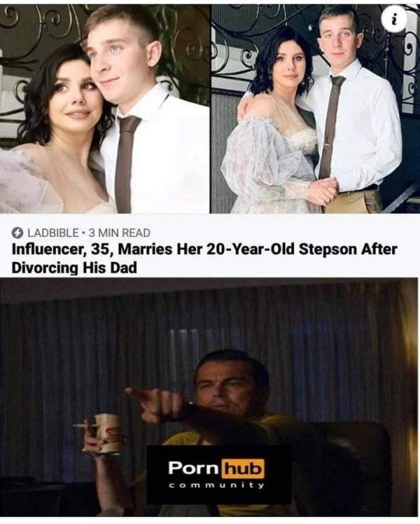Image resolution: width=420 pixels, height=524 pixels.
Task: Open the left close-up couple photo
Action: (104, 109)
